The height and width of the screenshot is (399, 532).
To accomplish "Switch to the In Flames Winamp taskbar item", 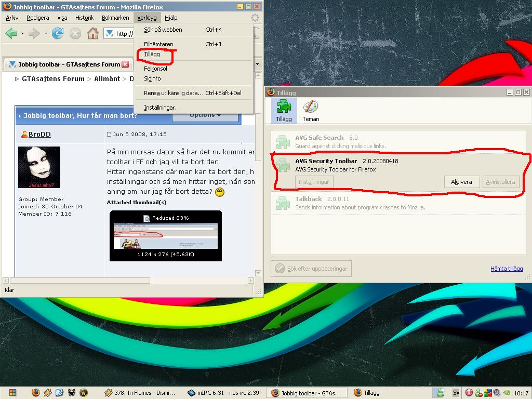I will pyautogui.click(x=140, y=393).
